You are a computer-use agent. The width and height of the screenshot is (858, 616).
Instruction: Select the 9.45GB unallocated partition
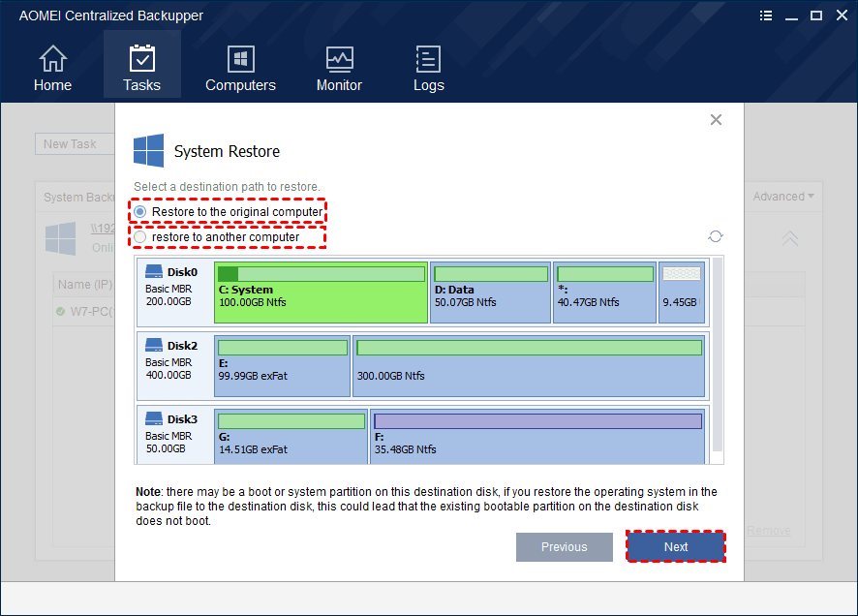[x=681, y=293]
